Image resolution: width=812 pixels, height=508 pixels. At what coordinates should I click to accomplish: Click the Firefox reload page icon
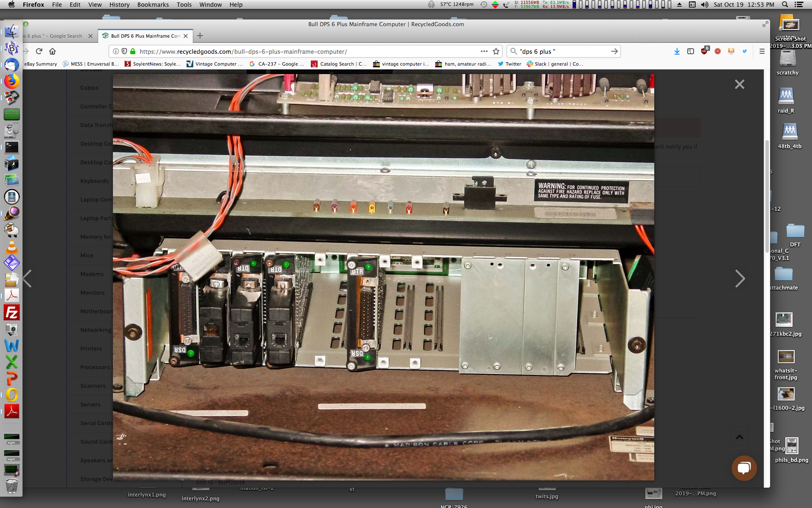point(39,51)
